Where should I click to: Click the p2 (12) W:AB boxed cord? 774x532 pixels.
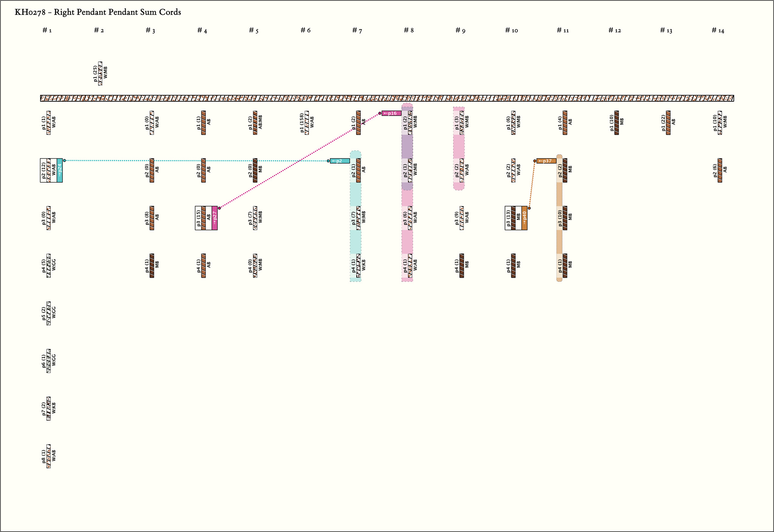tap(48, 170)
